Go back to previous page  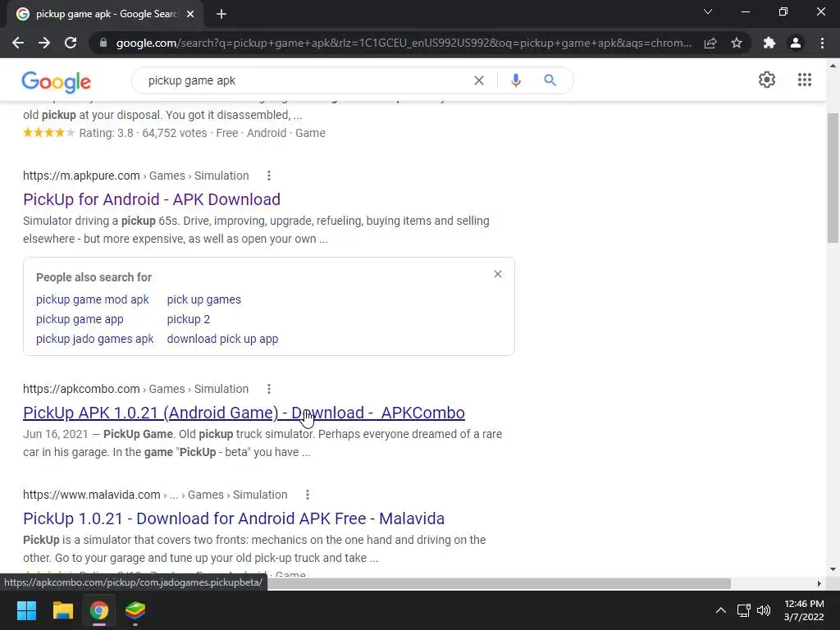pyautogui.click(x=18, y=43)
